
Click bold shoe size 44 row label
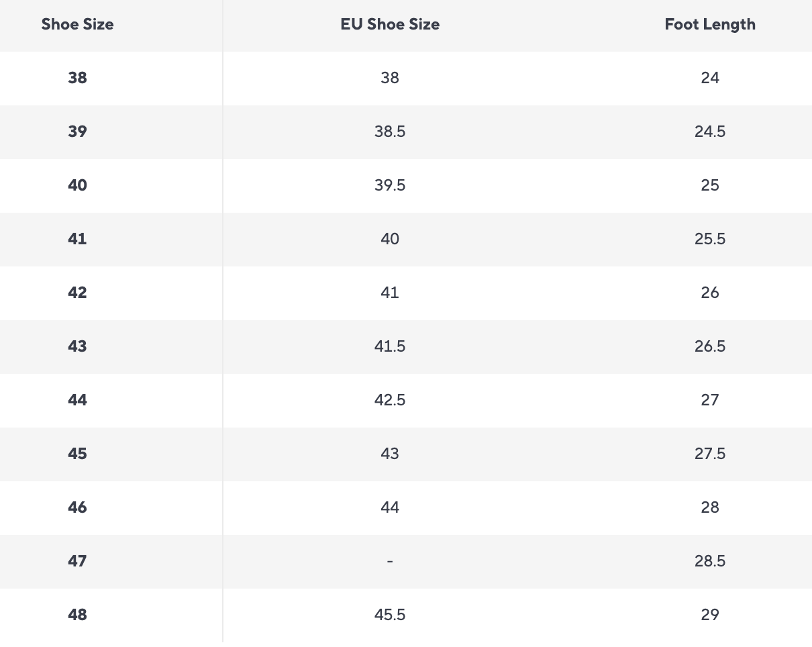coord(77,400)
